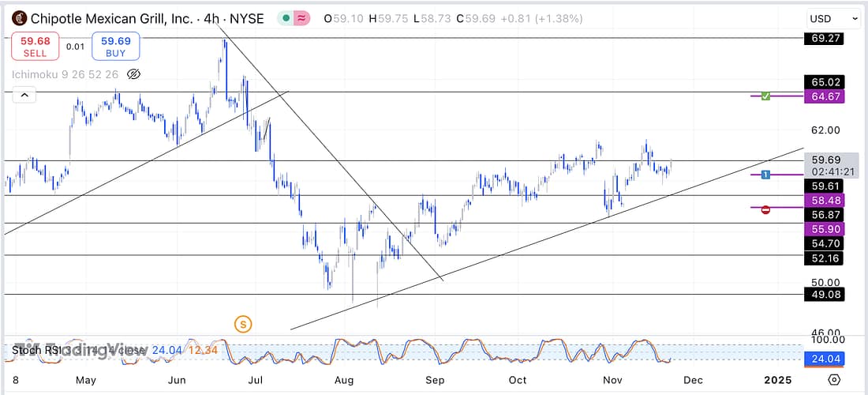Open the 4h interval selector in title
The image size is (868, 395).
[210, 18]
